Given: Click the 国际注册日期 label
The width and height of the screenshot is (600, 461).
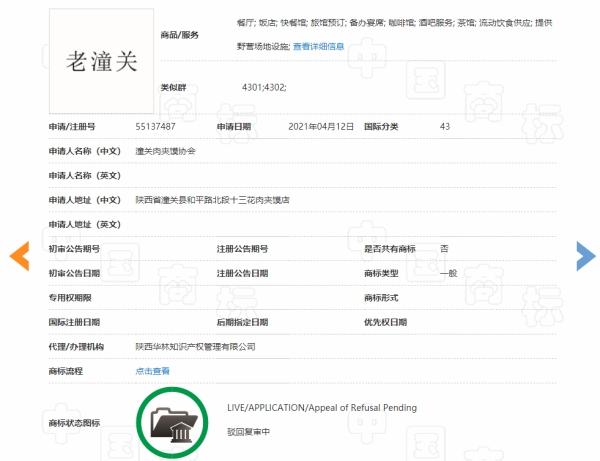Looking at the screenshot, I should [74, 322].
